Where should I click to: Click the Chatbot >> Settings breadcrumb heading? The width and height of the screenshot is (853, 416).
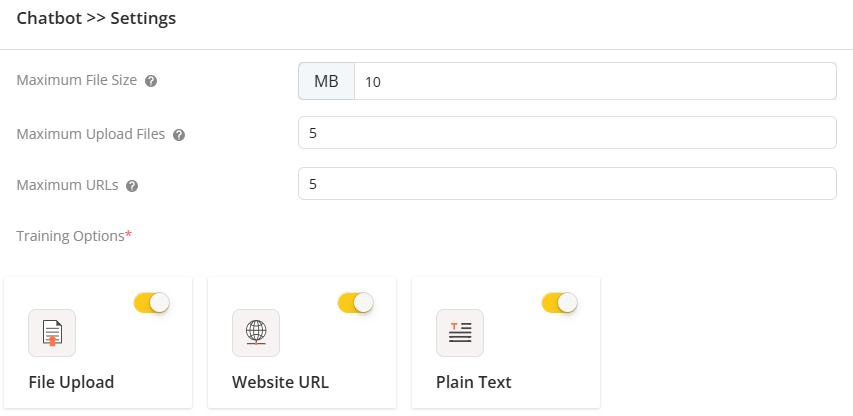tap(96, 19)
